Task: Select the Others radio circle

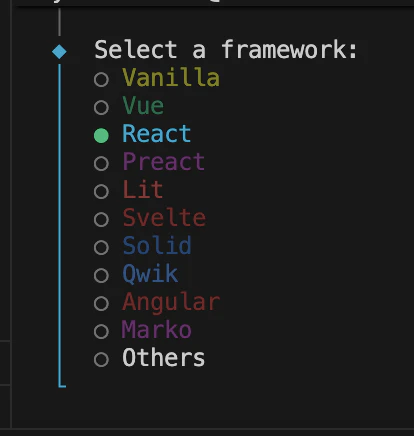Action: 101,360
